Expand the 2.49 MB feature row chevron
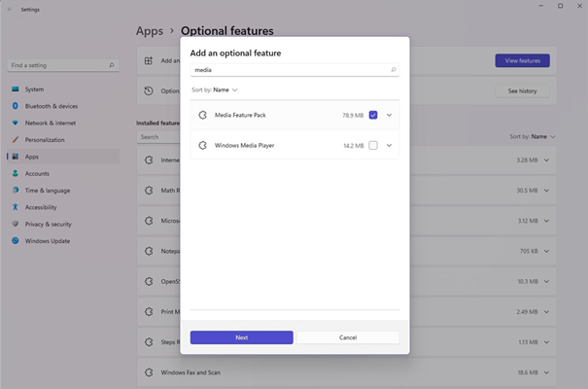 tap(546, 312)
